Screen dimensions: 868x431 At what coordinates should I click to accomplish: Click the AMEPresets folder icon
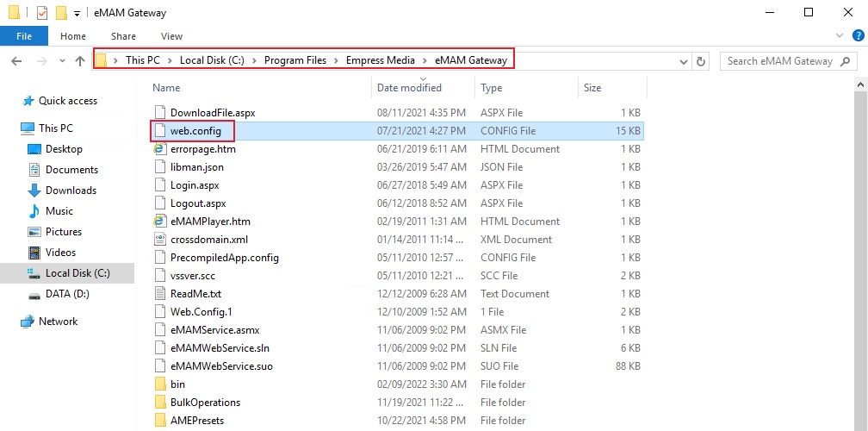coord(160,421)
